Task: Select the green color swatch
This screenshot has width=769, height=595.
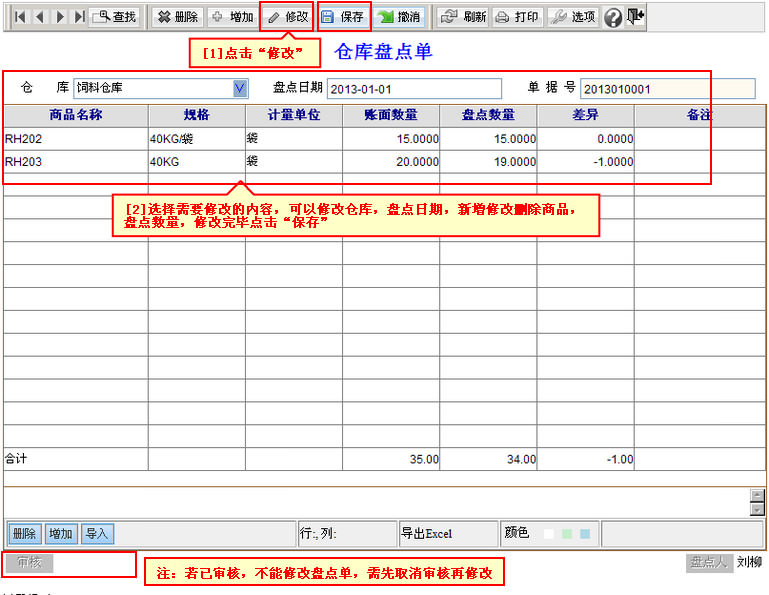Action: coord(566,534)
